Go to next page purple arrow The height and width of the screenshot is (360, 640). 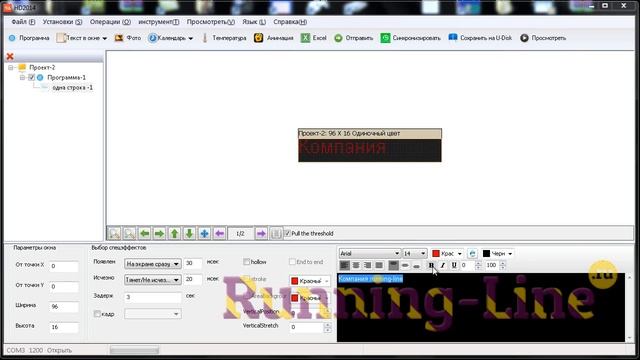(x=261, y=233)
